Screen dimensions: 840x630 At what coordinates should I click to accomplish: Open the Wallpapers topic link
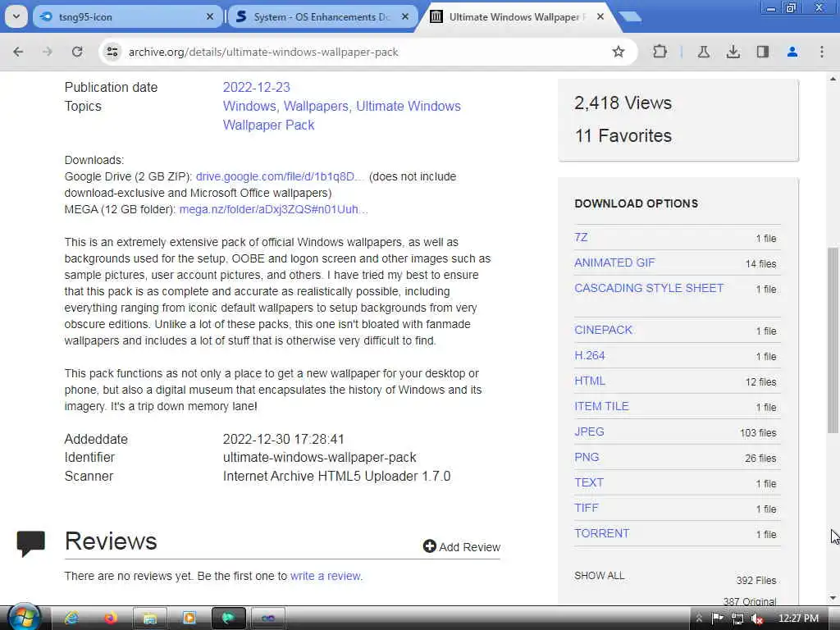(316, 106)
